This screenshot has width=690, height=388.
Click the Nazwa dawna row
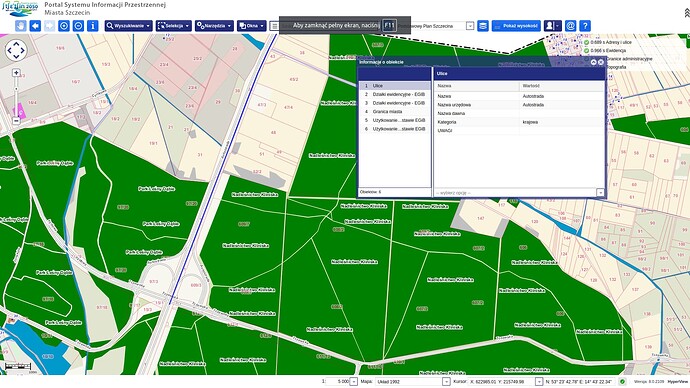point(519,113)
